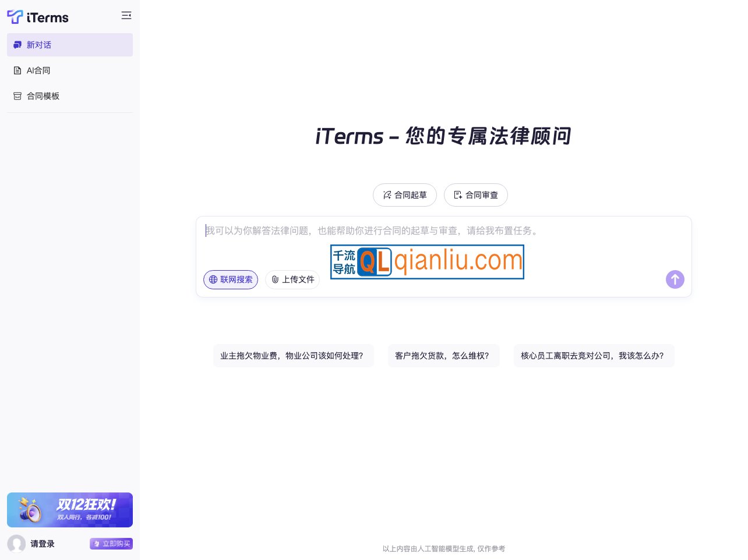
Task: Collapse the sidebar using the toggle icon
Action: coord(126,16)
